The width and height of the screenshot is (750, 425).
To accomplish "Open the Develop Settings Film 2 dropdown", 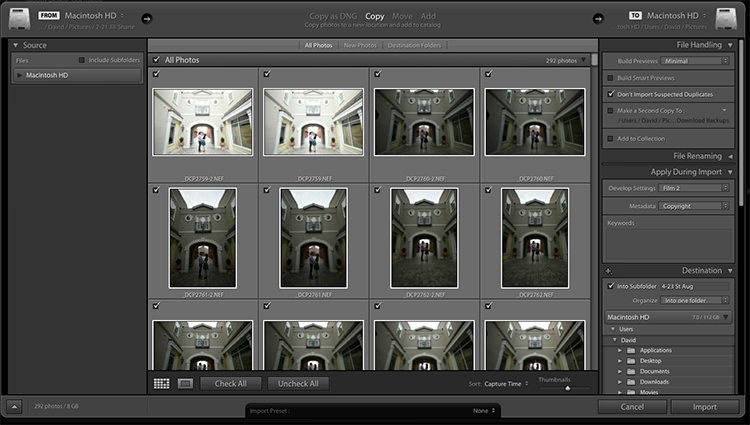I will [x=694, y=188].
